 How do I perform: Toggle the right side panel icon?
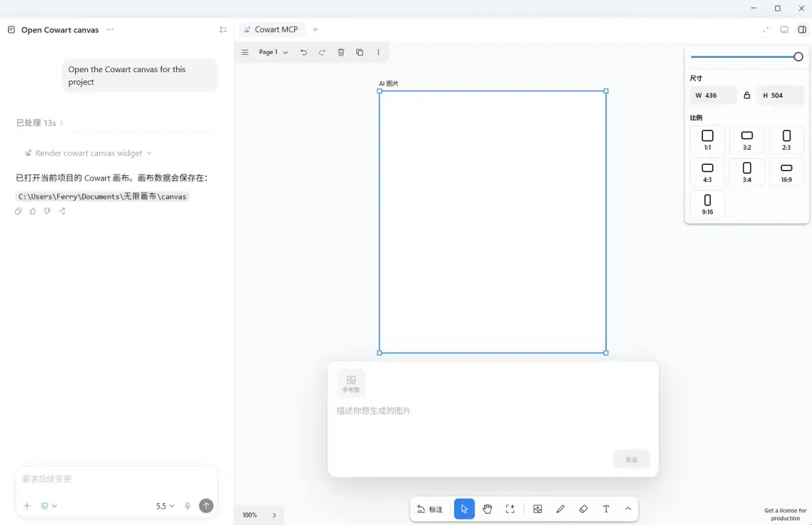pos(802,29)
